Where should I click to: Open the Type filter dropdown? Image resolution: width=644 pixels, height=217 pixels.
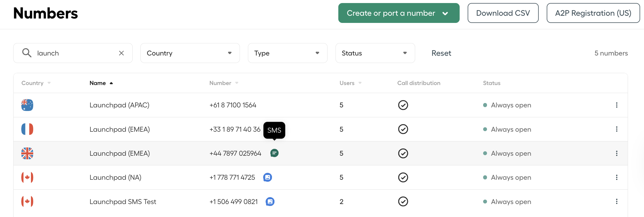coord(287,53)
